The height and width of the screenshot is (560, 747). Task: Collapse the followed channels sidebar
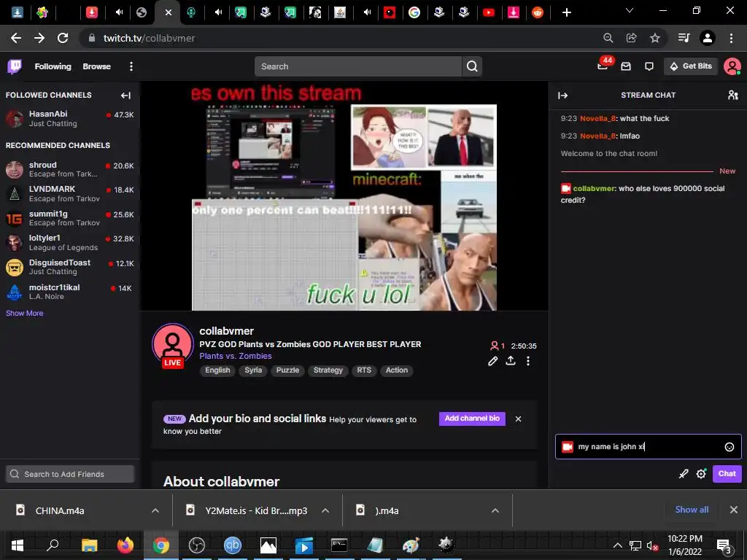(125, 96)
